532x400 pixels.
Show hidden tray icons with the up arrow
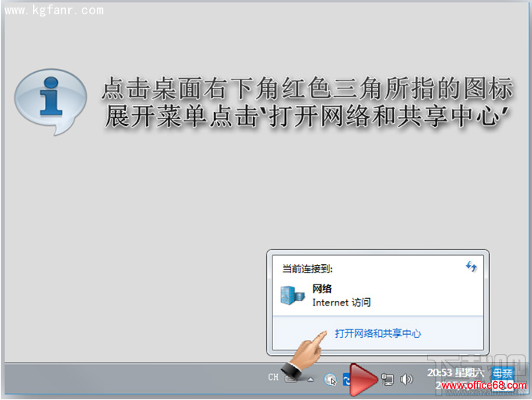(x=311, y=380)
